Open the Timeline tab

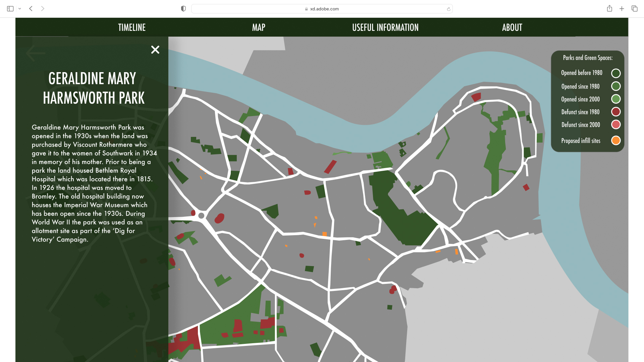coord(132,28)
